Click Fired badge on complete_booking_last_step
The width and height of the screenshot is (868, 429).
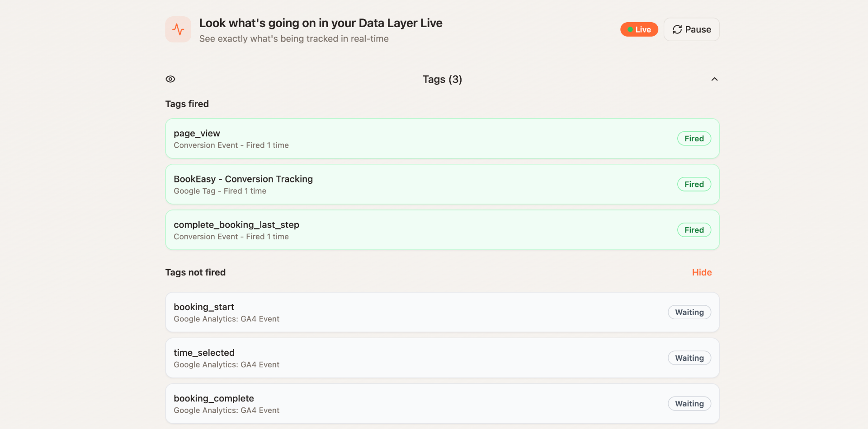[x=694, y=230]
